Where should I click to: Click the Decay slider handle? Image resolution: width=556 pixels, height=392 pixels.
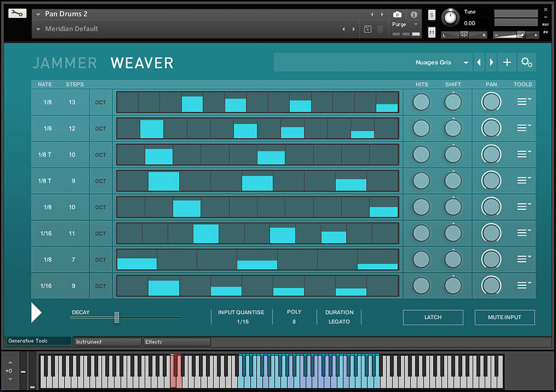point(117,317)
